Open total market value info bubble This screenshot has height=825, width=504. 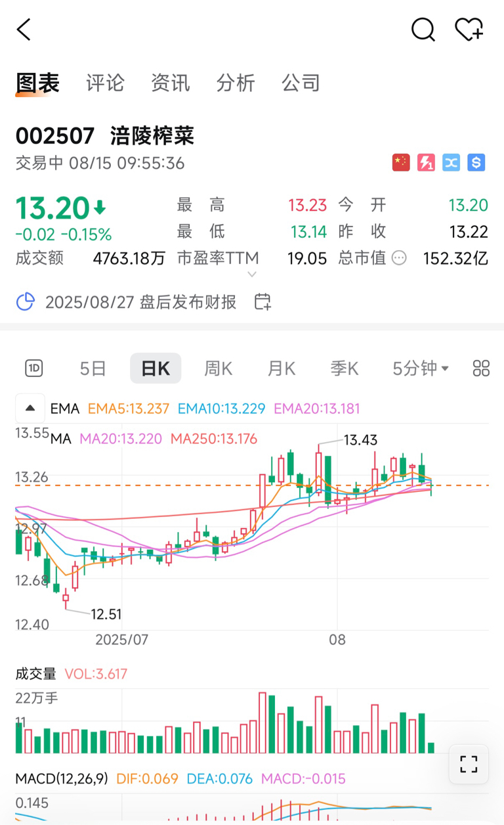tap(399, 258)
